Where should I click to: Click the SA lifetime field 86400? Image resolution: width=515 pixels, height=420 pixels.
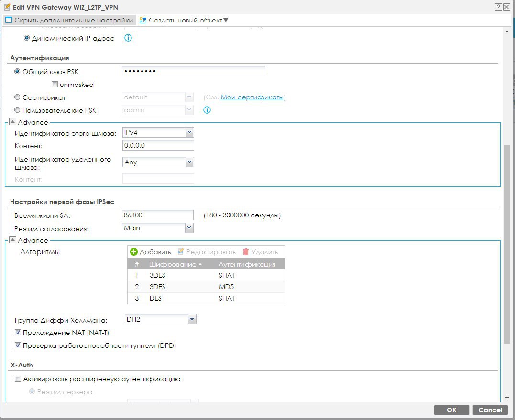pyautogui.click(x=158, y=215)
